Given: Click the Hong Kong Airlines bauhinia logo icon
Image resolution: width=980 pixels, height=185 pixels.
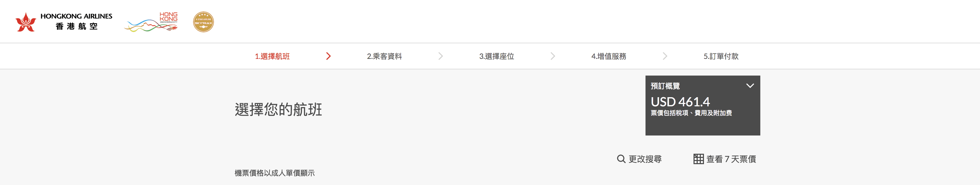Looking at the screenshot, I should tap(26, 22).
